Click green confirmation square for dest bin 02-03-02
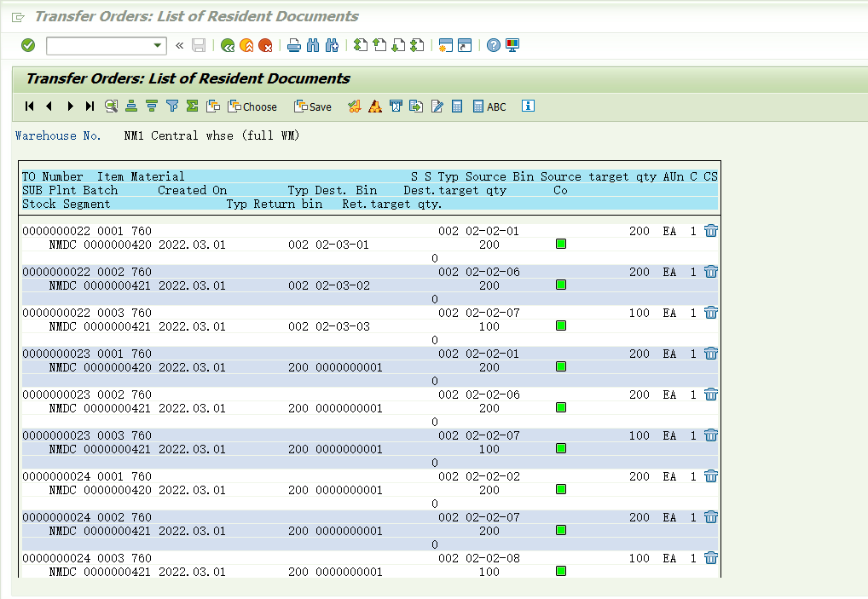This screenshot has width=868, height=599. (x=561, y=285)
